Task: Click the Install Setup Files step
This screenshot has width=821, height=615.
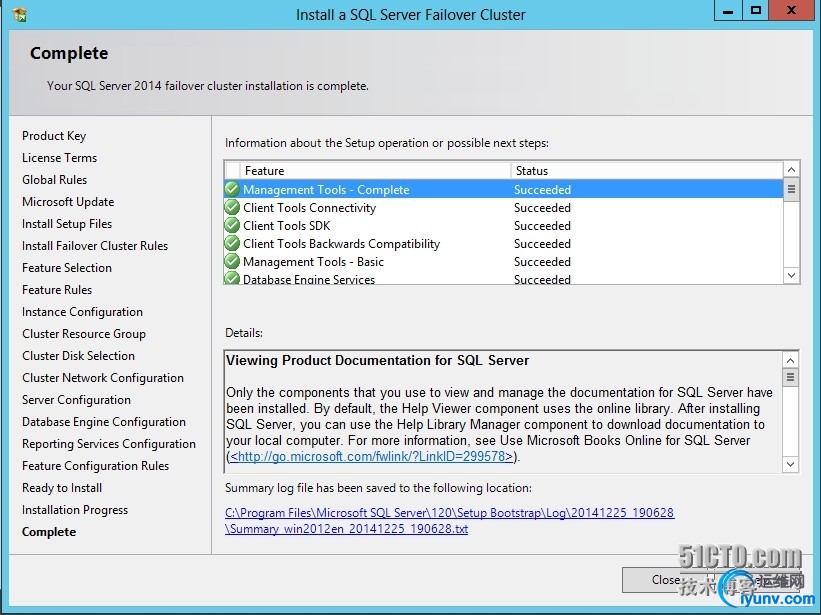Action: pos(67,223)
